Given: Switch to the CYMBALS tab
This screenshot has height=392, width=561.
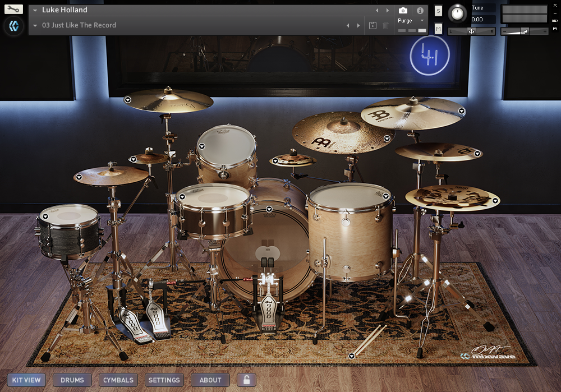Looking at the screenshot, I should 118,380.
